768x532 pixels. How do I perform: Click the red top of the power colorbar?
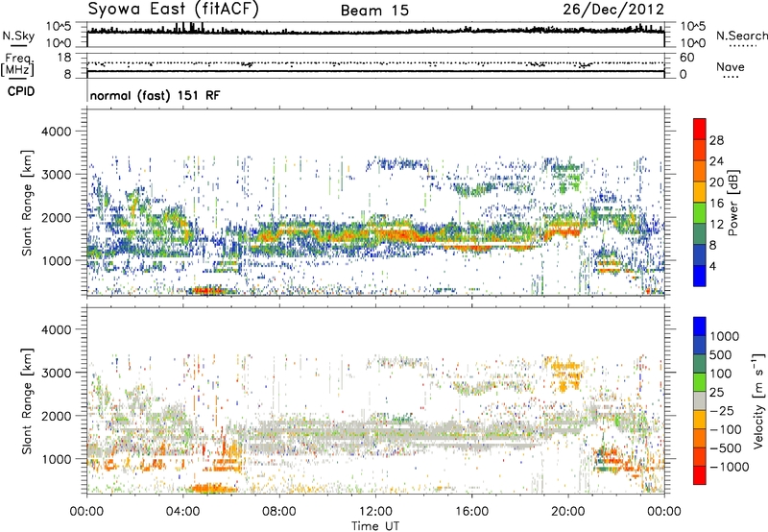point(700,129)
